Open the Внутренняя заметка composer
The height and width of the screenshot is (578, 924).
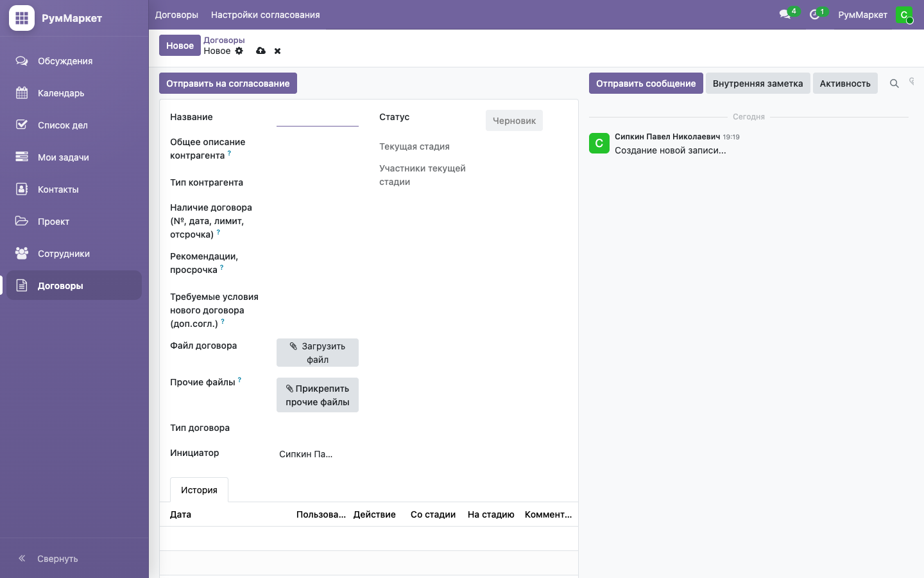[x=758, y=83]
